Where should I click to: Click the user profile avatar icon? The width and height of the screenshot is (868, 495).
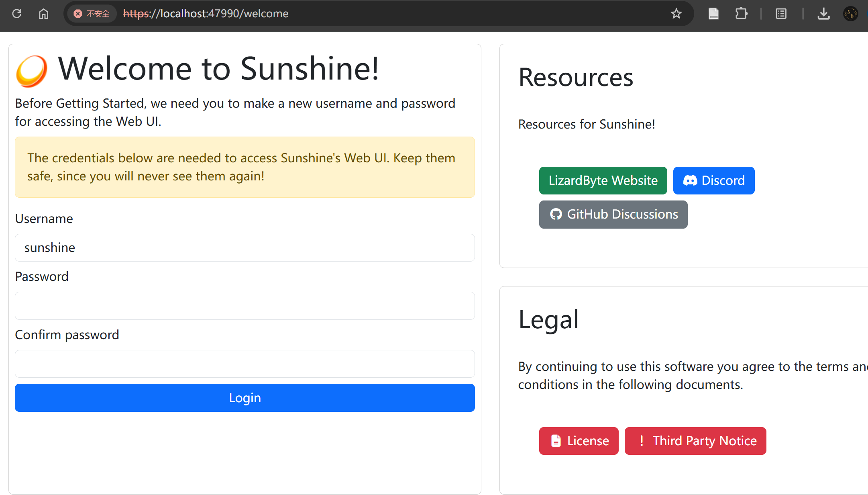click(850, 14)
